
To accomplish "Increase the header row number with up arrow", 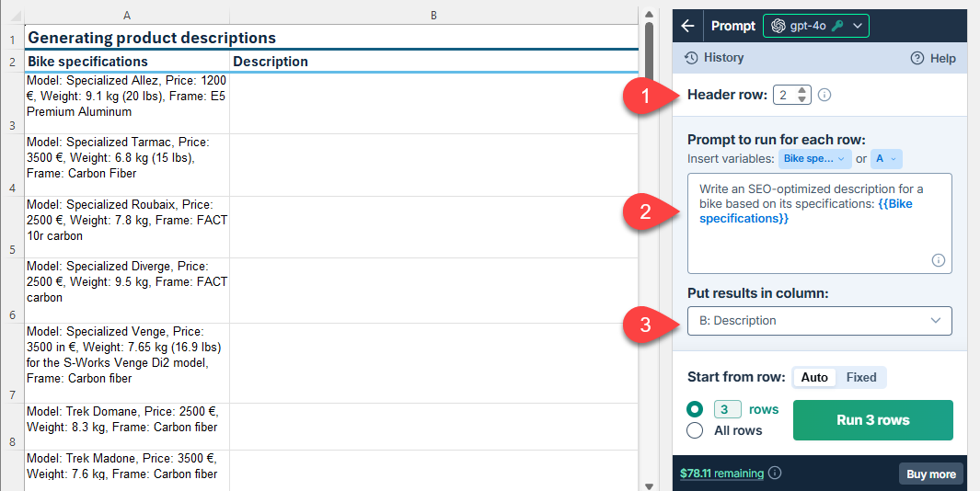I will [802, 90].
